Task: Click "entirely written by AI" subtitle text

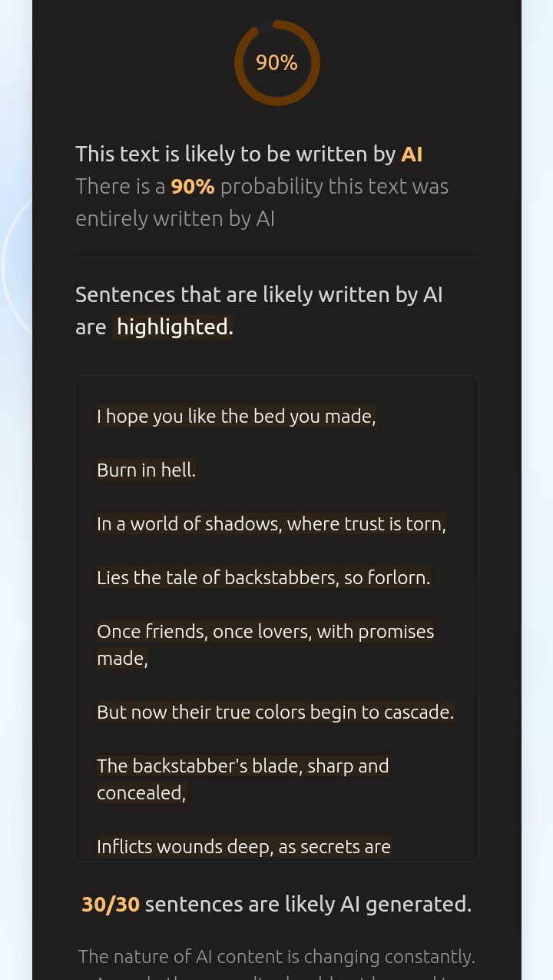Action: (175, 218)
